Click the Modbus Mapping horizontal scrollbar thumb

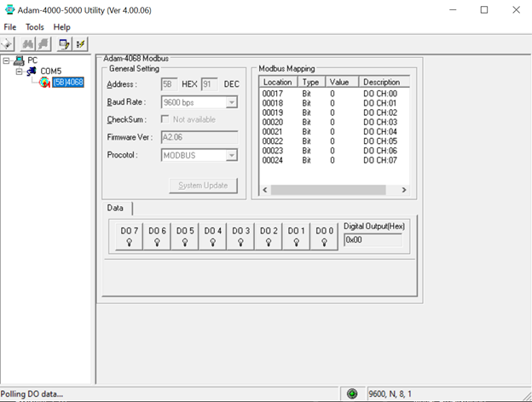328,190
